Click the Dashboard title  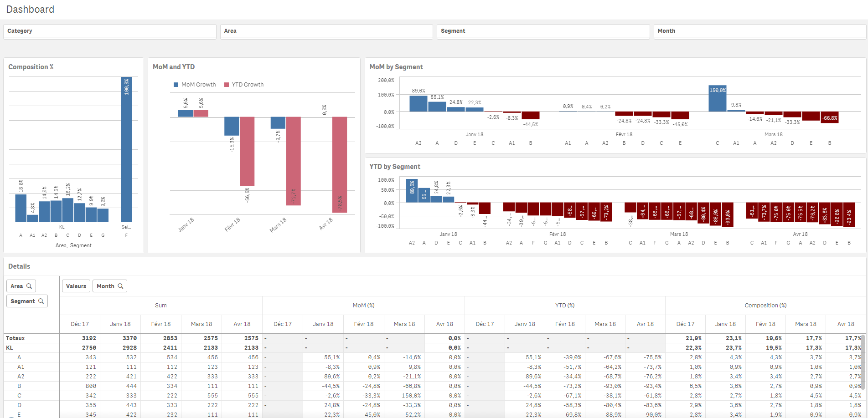coord(30,9)
